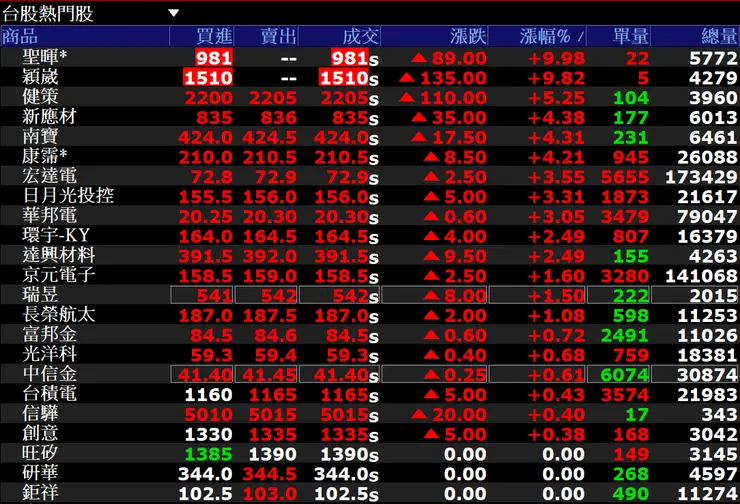The height and width of the screenshot is (504, 740).
Task: Click 長榮航太 bid price 187.0
Action: pos(205,316)
